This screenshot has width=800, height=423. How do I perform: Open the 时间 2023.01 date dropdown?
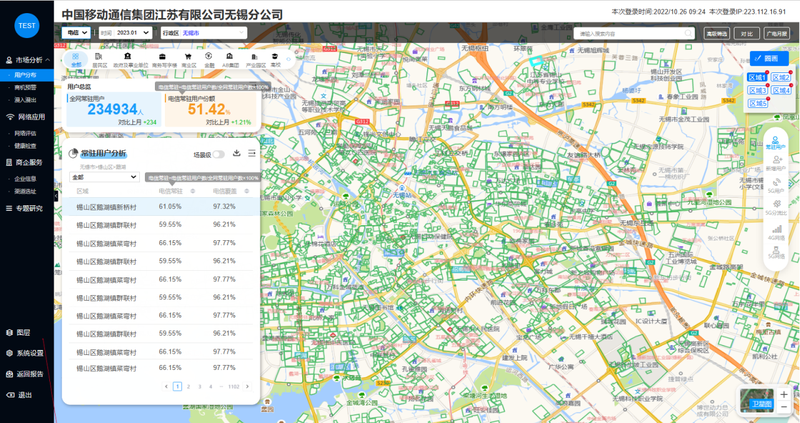pos(126,33)
